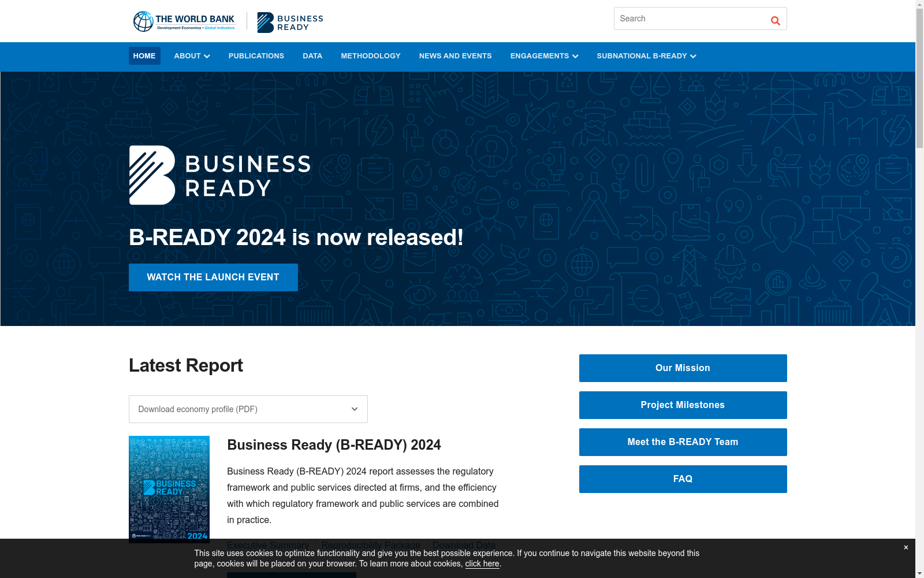Open the FAQ button
The width and height of the screenshot is (924, 578).
[x=683, y=479]
